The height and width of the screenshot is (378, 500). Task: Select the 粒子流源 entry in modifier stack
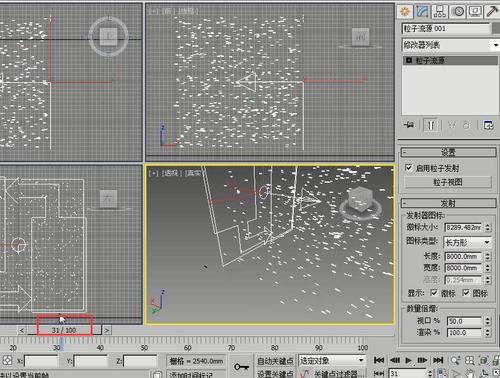450,60
